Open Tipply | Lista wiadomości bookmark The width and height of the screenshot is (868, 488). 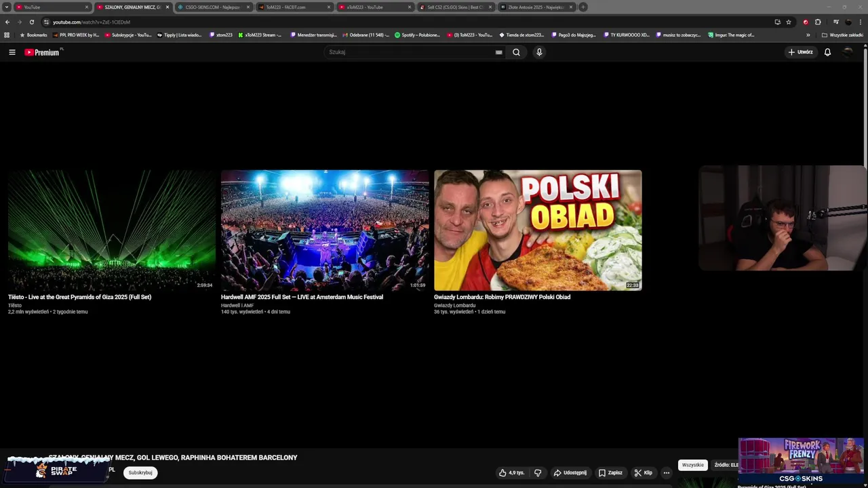[180, 35]
